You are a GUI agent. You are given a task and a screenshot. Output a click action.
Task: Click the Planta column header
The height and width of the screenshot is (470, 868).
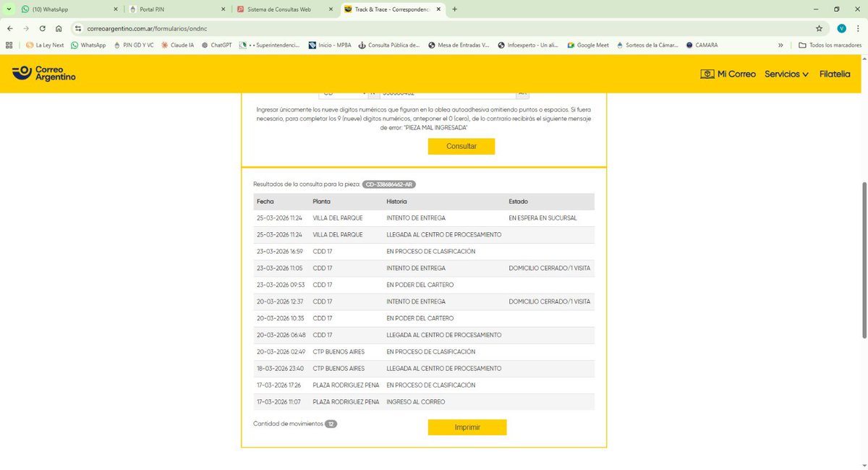pyautogui.click(x=322, y=201)
